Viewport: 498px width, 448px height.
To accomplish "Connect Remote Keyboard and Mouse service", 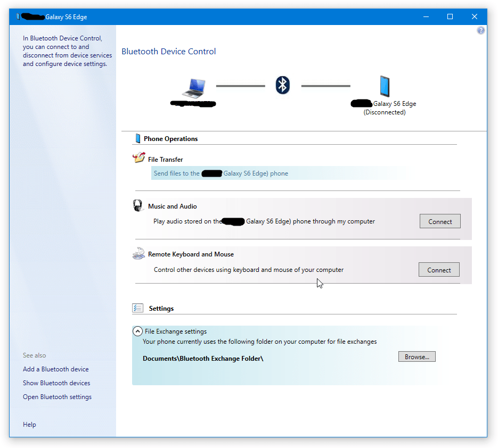I will (x=439, y=270).
